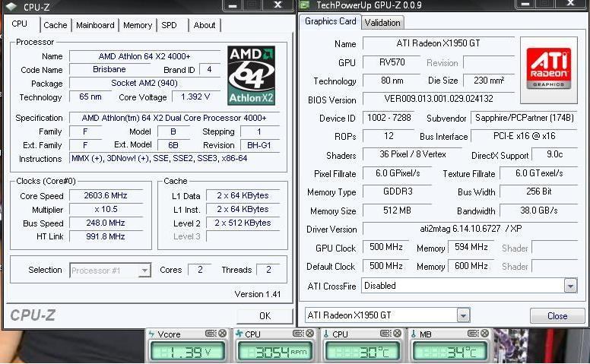Click the Default Clock memory value '600 MHz'
This screenshot has height=364, width=590.
[x=471, y=266]
